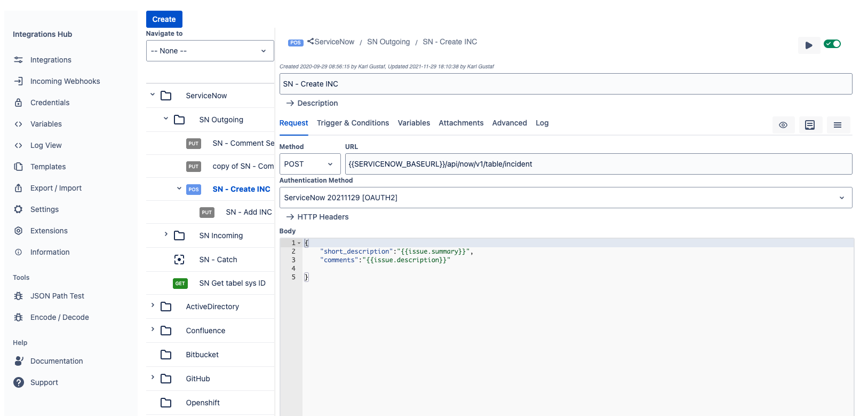Click the Export / Import upload icon
Image resolution: width=868 pixels, height=416 pixels.
tap(18, 188)
